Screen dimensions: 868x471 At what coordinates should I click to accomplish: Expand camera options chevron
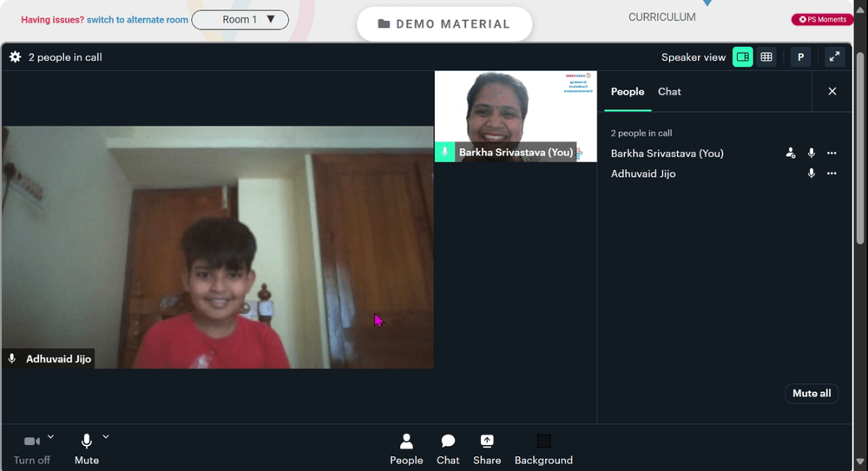[x=50, y=436]
